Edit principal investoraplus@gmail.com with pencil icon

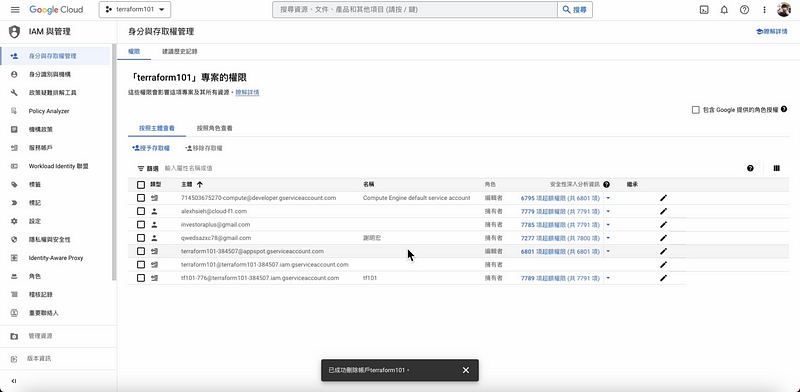coord(663,225)
